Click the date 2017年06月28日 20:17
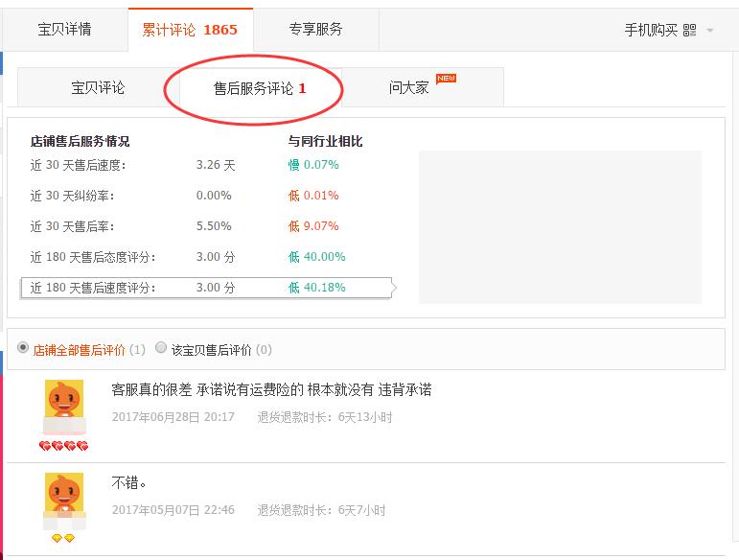Image resolution: width=739 pixels, height=560 pixels. 173,417
